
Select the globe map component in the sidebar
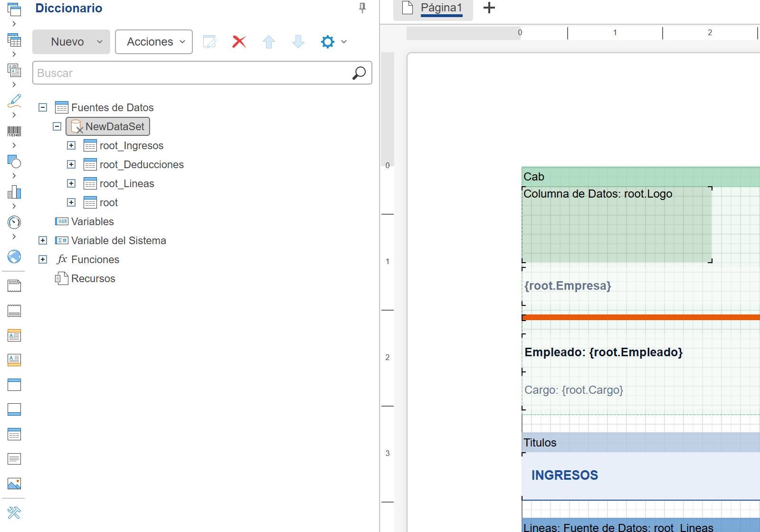click(x=14, y=256)
